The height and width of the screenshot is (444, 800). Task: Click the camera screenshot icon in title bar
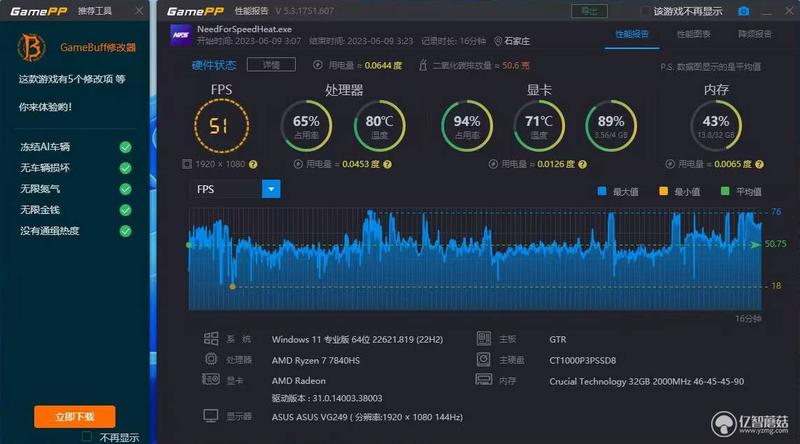point(744,11)
